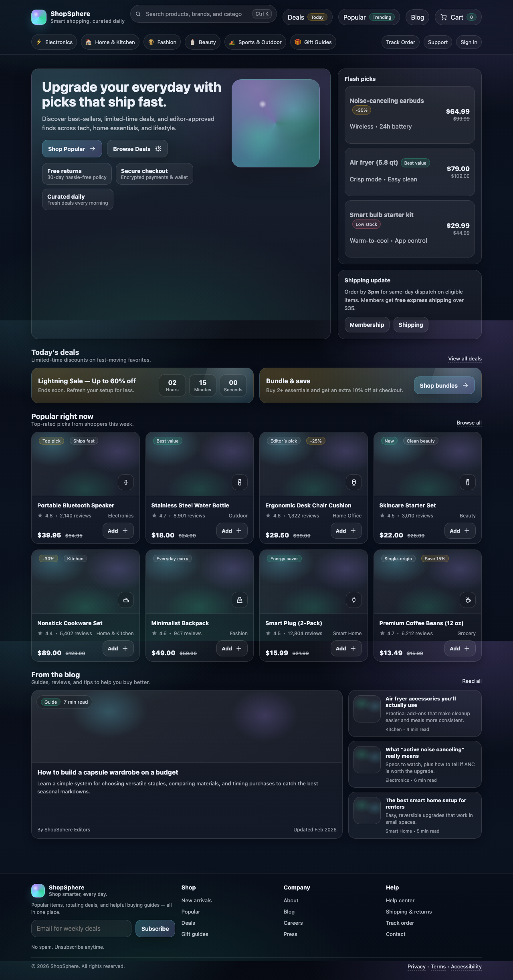The height and width of the screenshot is (980, 513).
Task: Click the search products input field
Action: coord(204,14)
